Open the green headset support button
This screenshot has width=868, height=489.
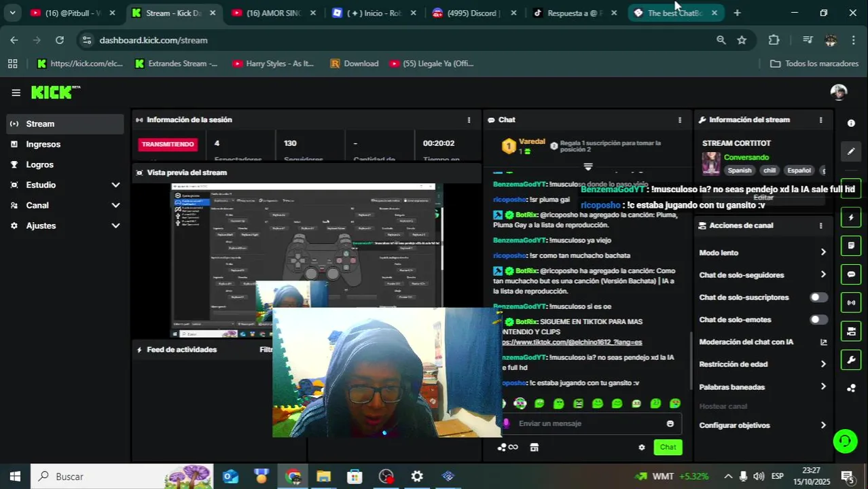coord(845,441)
